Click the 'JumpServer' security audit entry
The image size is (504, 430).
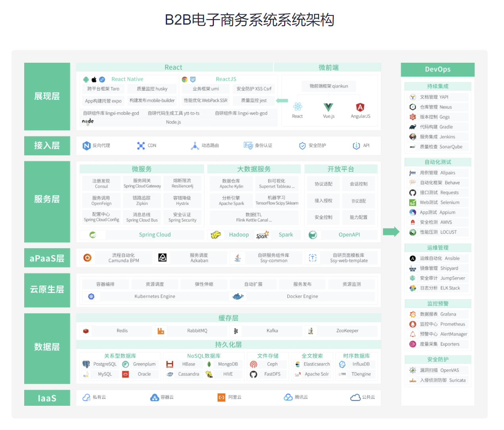tap(438, 278)
